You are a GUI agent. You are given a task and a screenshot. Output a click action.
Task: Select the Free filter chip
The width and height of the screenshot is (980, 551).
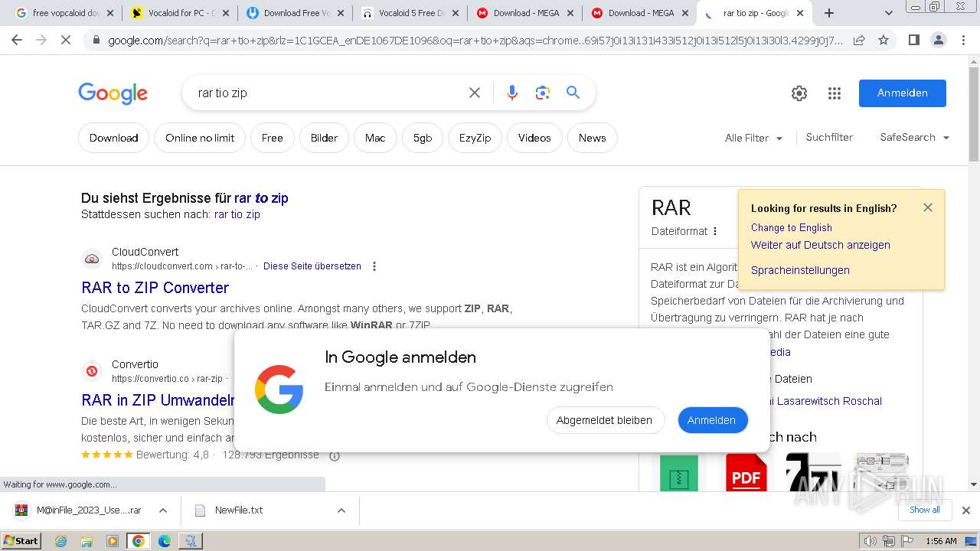tap(272, 138)
